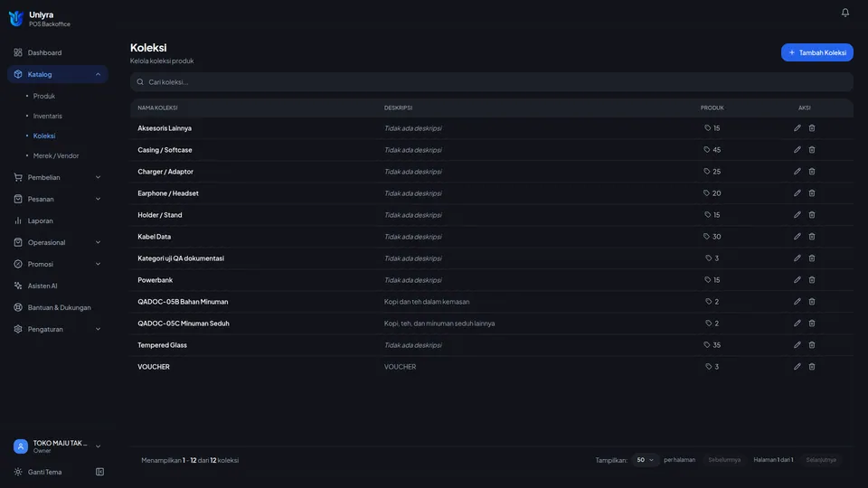
Task: Delete the Powerbank collection
Action: 812,280
